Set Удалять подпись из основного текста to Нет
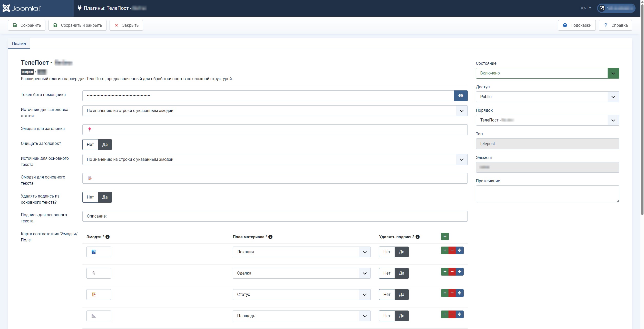The height and width of the screenshot is (329, 644). [x=90, y=197]
